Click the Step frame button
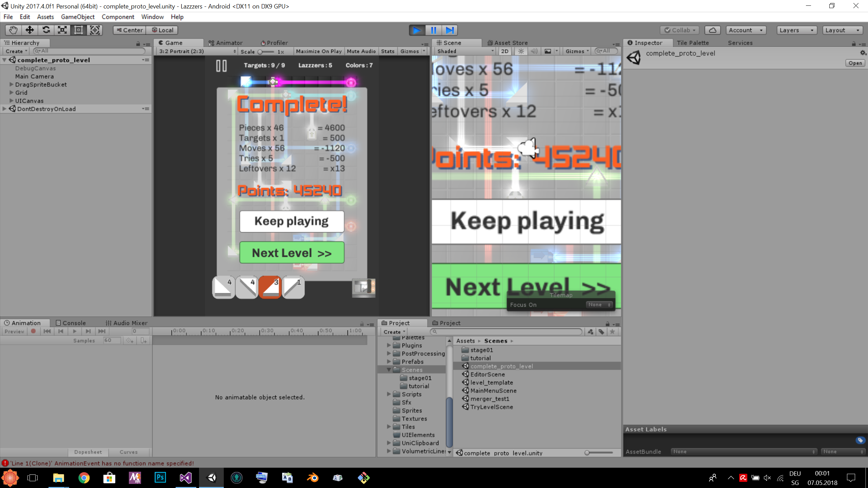Viewport: 868px width, 488px height. point(450,30)
